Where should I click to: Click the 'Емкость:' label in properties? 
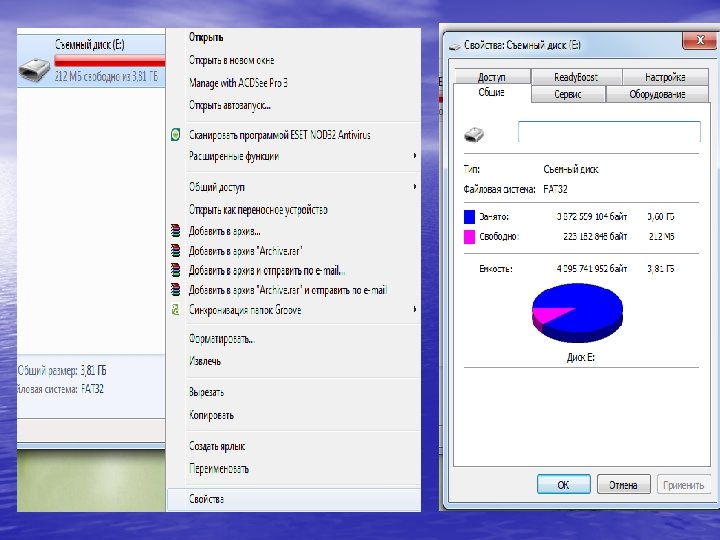coord(496,269)
